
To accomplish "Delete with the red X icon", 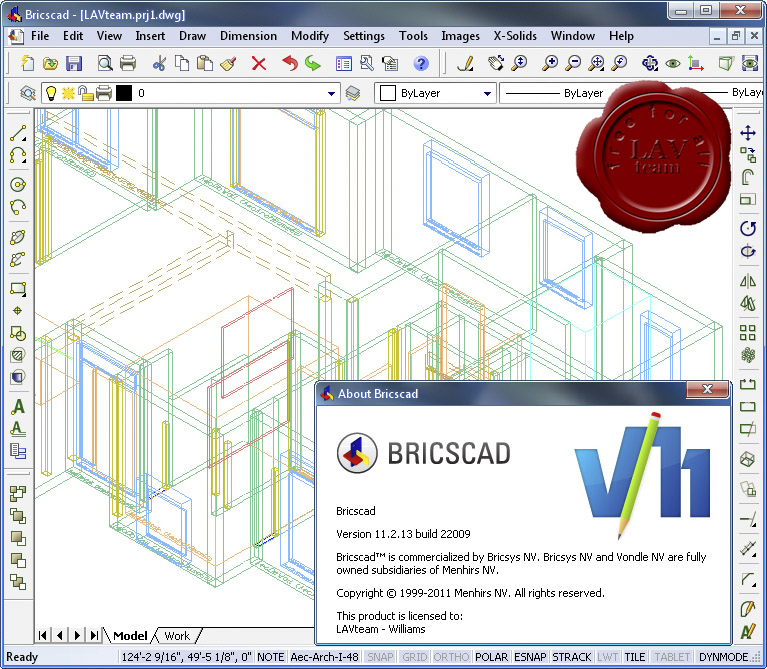I will click(259, 63).
